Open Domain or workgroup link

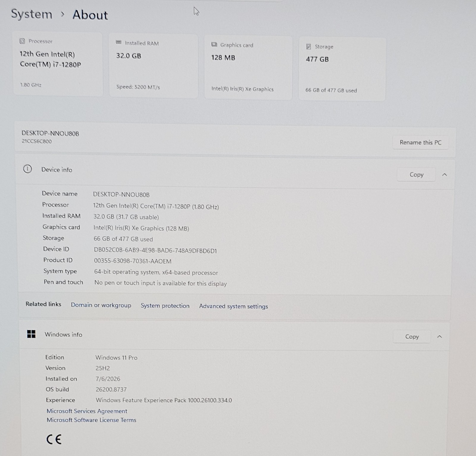pos(101,305)
